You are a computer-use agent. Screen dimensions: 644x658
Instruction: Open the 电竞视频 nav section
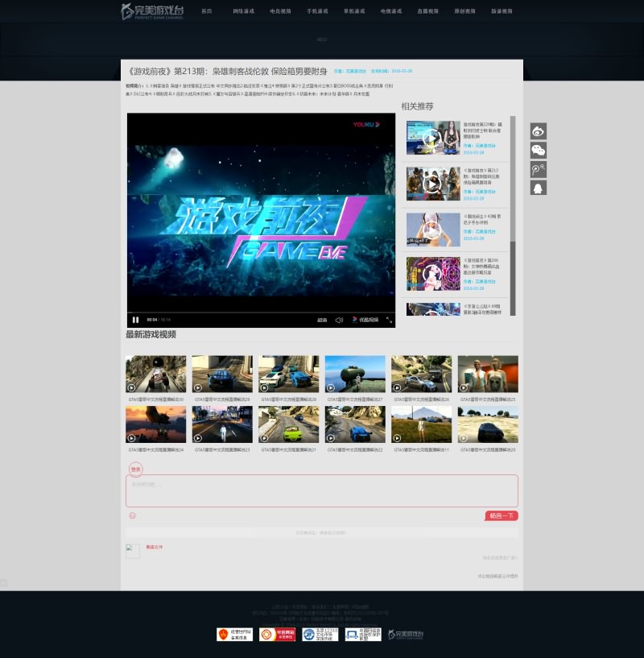click(x=280, y=11)
